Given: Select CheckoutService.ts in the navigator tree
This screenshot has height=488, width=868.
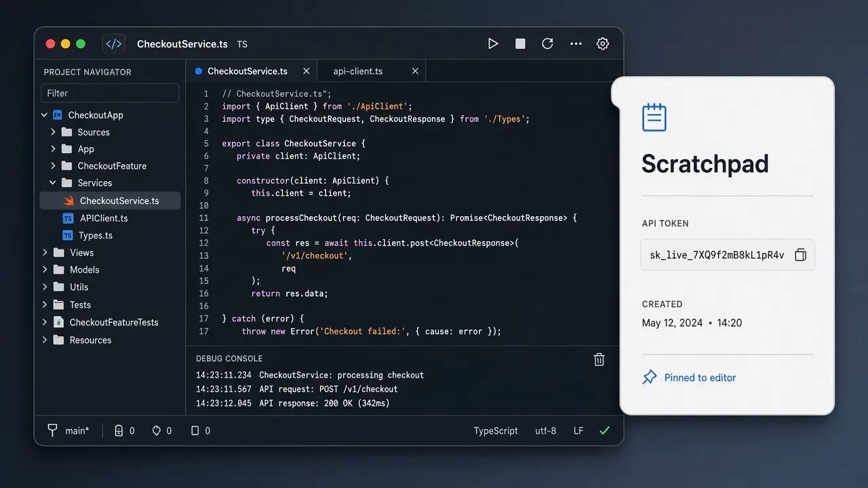Looking at the screenshot, I should click(110, 201).
